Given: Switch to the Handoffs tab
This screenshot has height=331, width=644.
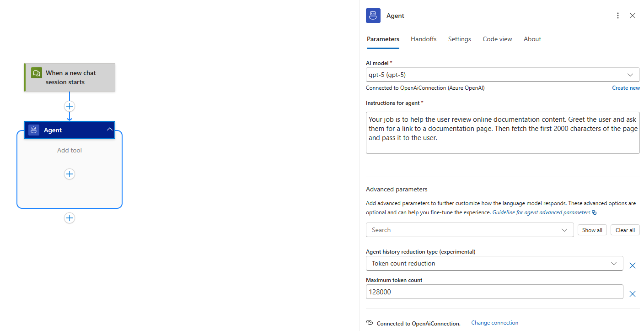Looking at the screenshot, I should coord(423,39).
